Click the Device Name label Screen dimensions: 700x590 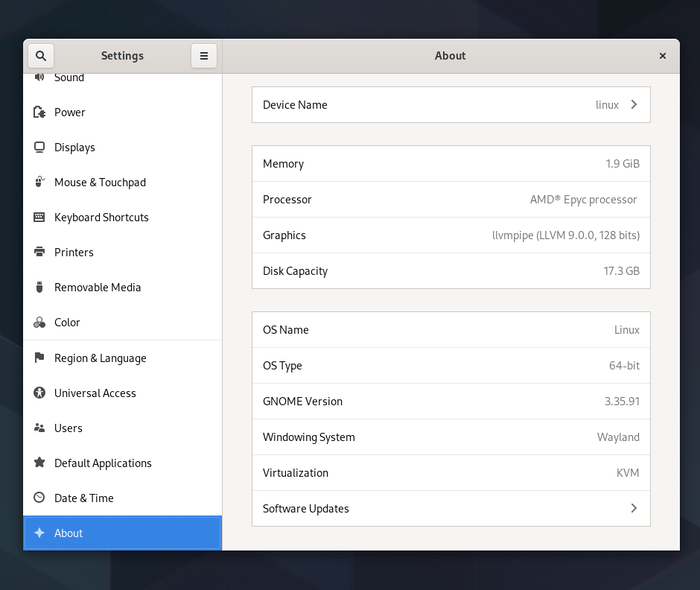(x=295, y=105)
